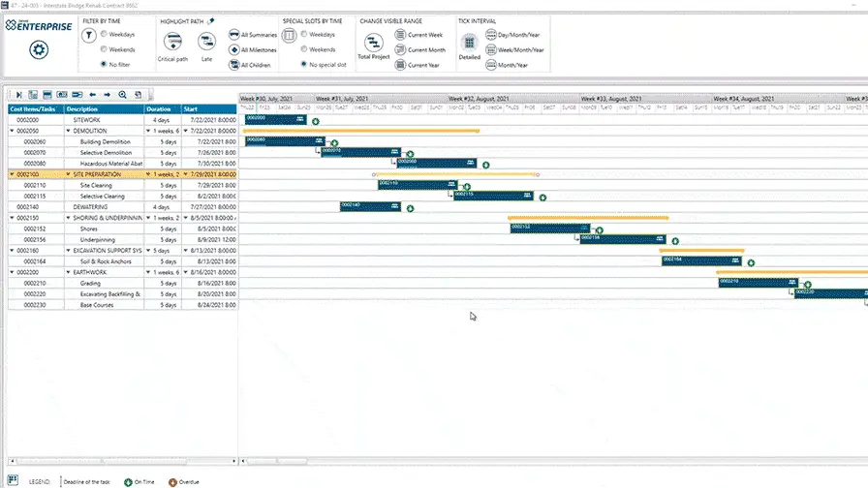Collapse the DEMOLITION task group
The image size is (868, 488).
[68, 131]
